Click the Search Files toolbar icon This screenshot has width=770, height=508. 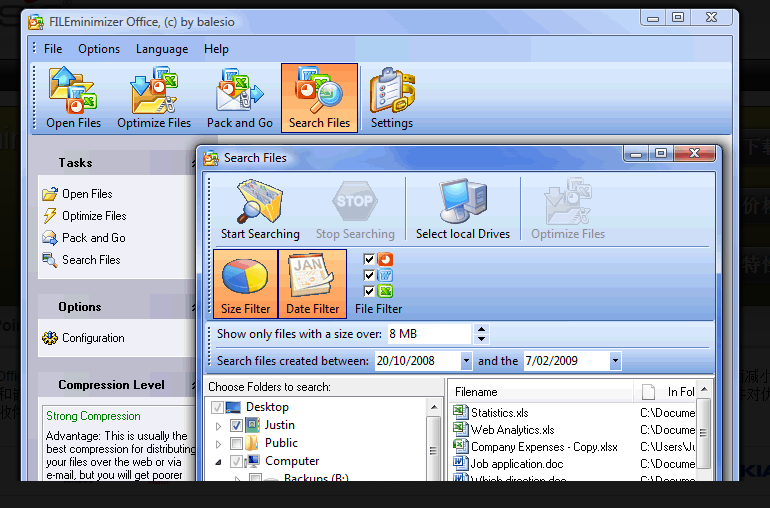[319, 97]
